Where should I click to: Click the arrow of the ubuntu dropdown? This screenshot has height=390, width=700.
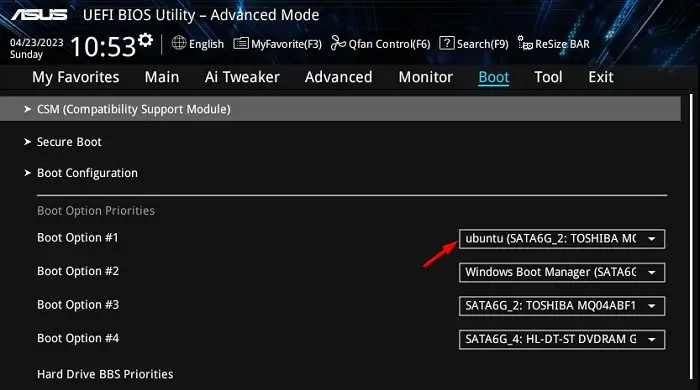click(652, 239)
